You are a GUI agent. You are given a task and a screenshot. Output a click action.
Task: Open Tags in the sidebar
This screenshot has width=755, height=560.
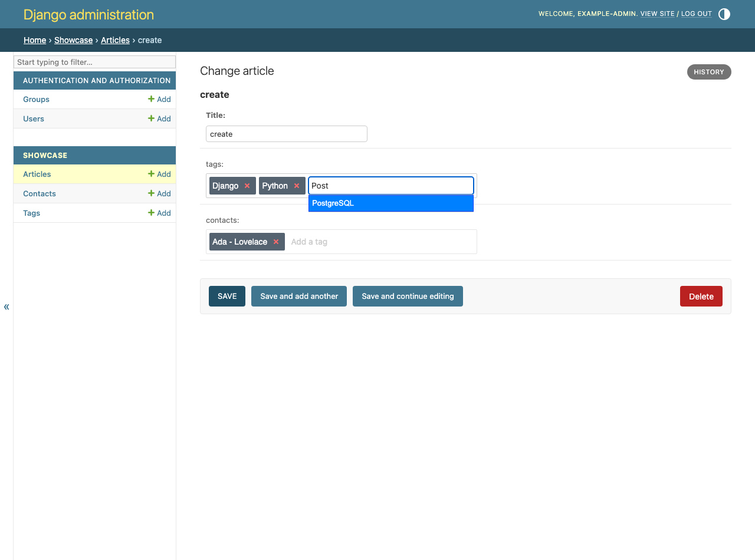point(32,213)
